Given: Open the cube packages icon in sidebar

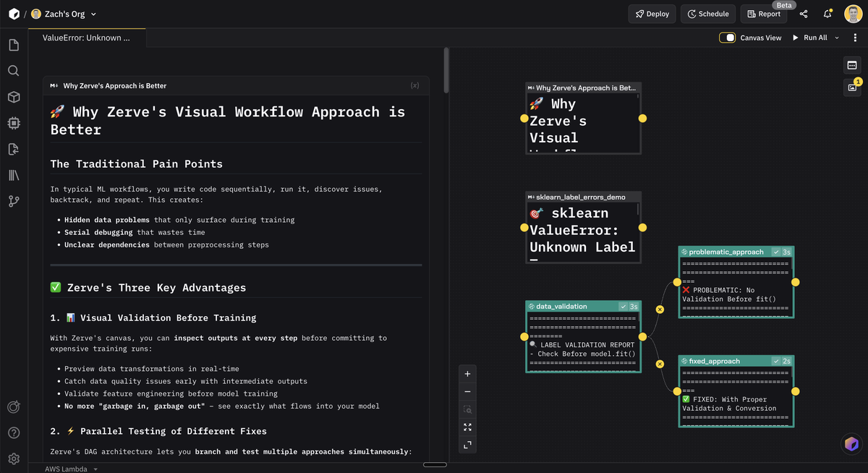Looking at the screenshot, I should tap(13, 97).
